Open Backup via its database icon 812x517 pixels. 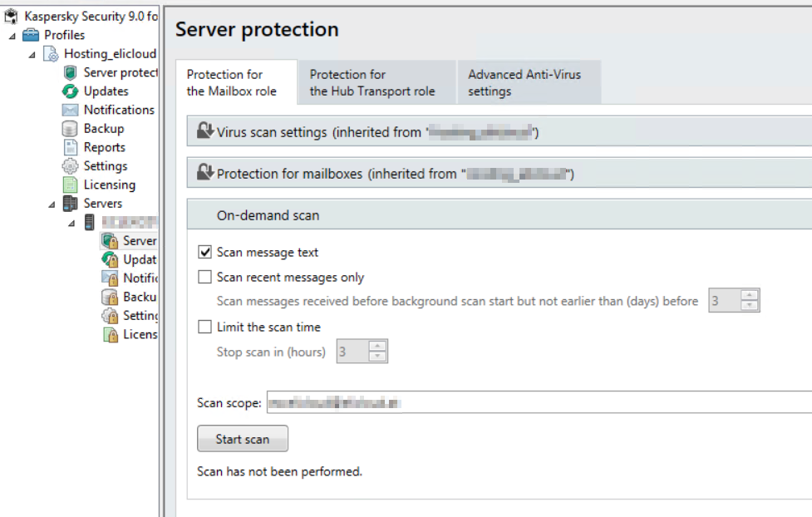[x=70, y=129]
